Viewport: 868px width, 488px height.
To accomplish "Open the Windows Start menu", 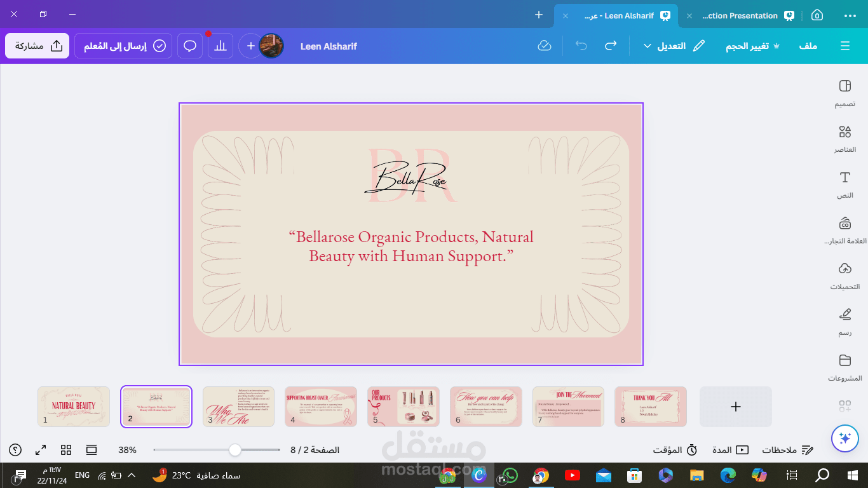I will 853,475.
